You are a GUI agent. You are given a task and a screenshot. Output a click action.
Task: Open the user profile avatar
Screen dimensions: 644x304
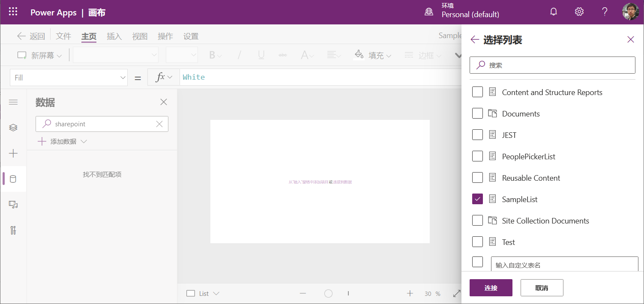(631, 12)
